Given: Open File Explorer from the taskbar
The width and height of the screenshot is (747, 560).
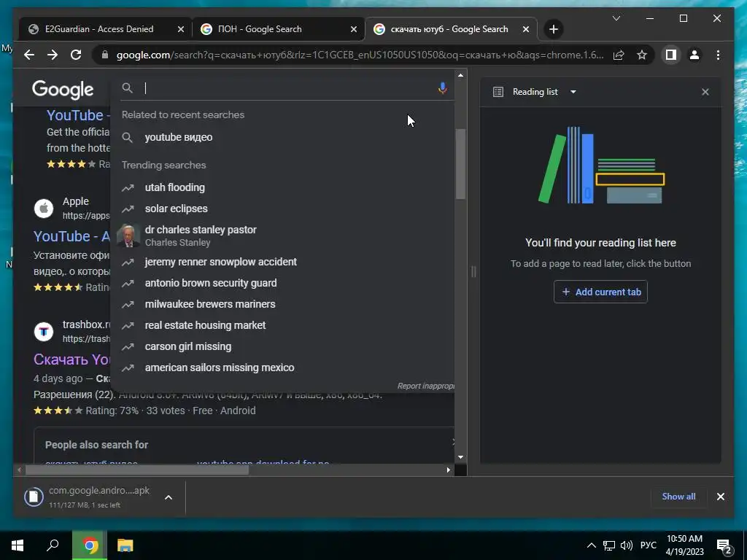Looking at the screenshot, I should click(125, 545).
